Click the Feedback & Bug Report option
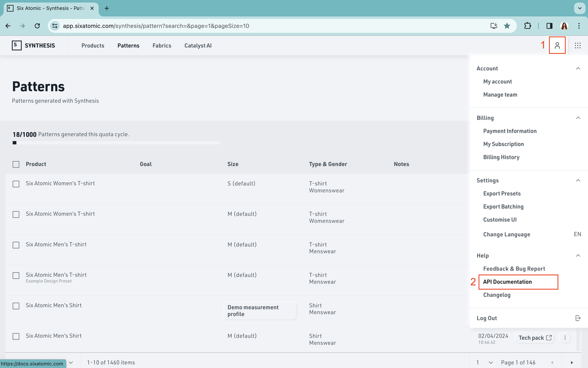This screenshot has height=368, width=588. [x=514, y=269]
